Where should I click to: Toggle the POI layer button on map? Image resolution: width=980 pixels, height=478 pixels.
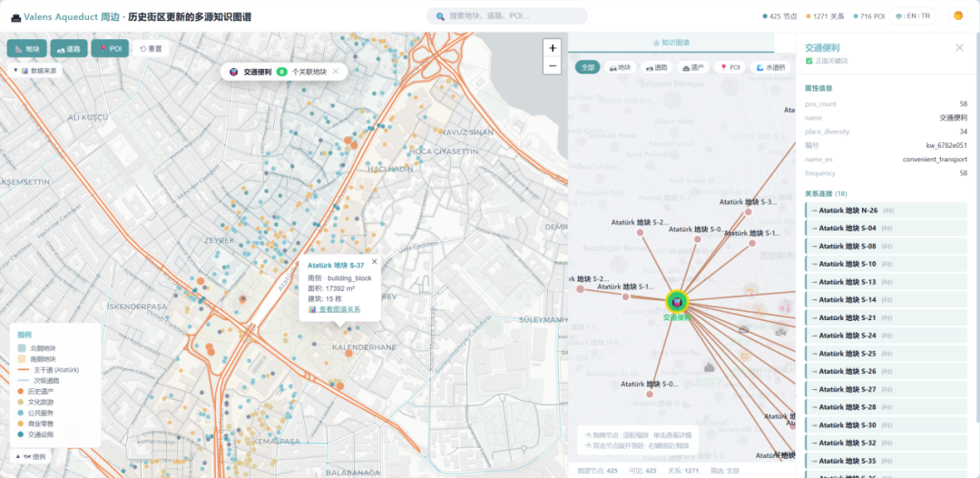point(110,49)
